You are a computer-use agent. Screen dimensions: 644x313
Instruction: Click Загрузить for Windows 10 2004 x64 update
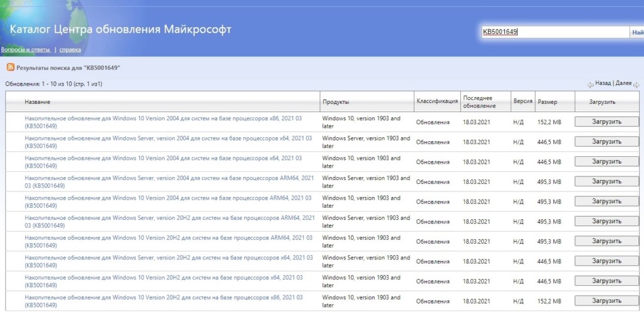pyautogui.click(x=607, y=162)
